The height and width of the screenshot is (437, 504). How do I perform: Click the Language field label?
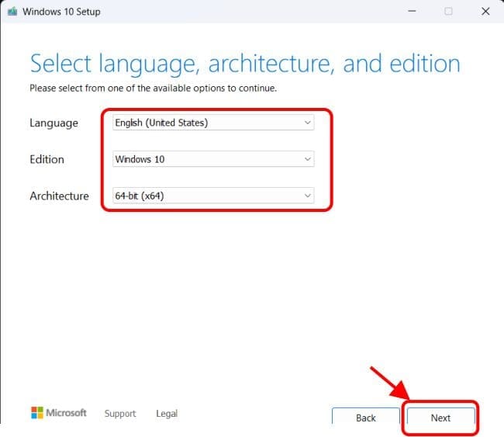point(54,123)
